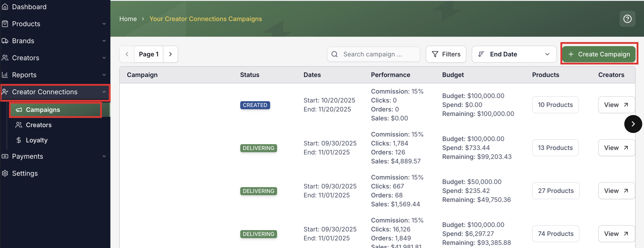The height and width of the screenshot is (248, 644).
Task: Click the Dashboard home icon
Action: tap(5, 7)
